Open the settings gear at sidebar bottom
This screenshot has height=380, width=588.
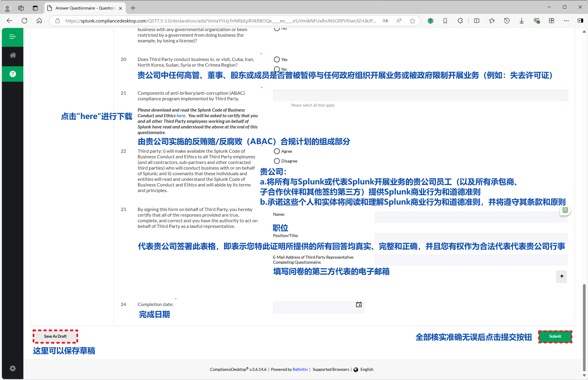[x=12, y=368]
